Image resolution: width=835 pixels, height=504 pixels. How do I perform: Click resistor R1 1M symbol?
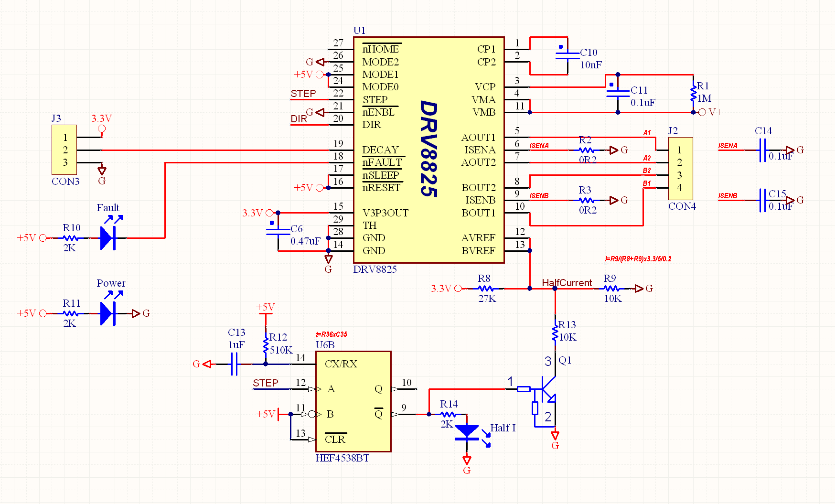tap(693, 93)
